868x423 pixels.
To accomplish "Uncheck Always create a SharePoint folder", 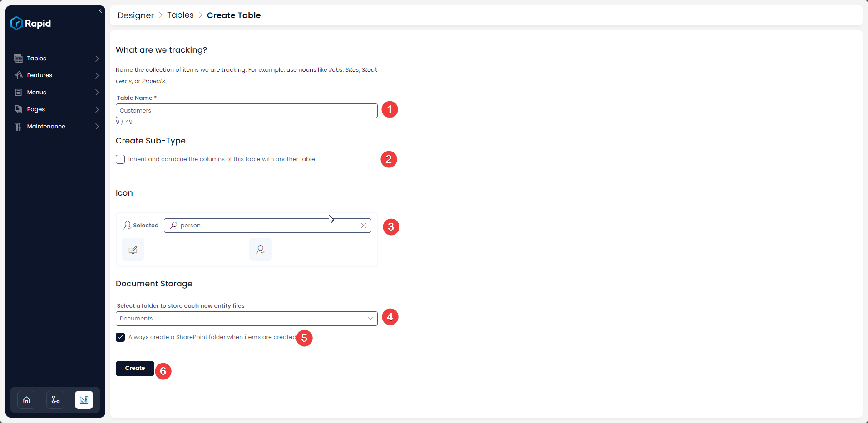I will click(120, 337).
